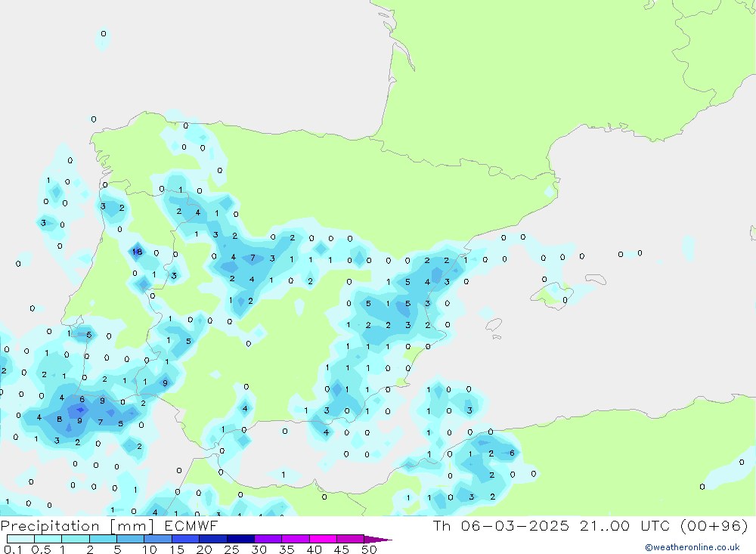Click the 40–45 mm magenta legend swatch
The height and width of the screenshot is (554, 756).
pos(323,539)
